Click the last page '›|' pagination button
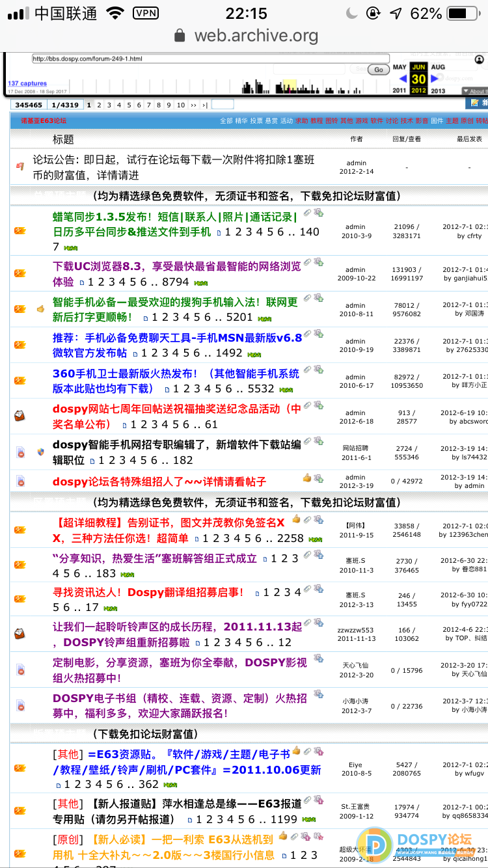 tap(205, 105)
